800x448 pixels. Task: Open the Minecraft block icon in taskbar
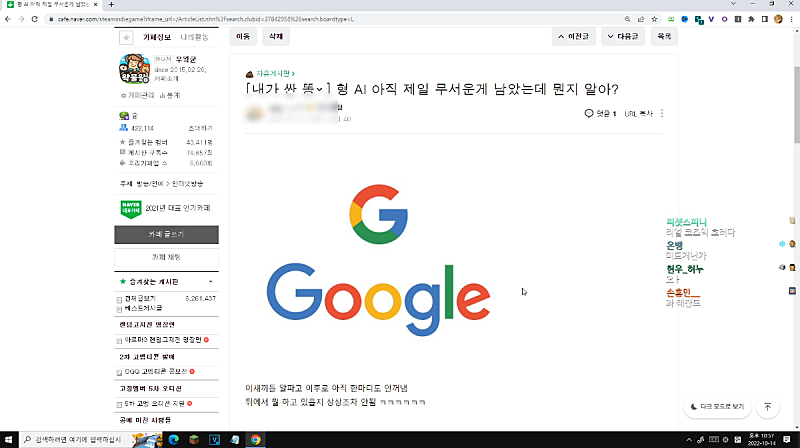194,439
